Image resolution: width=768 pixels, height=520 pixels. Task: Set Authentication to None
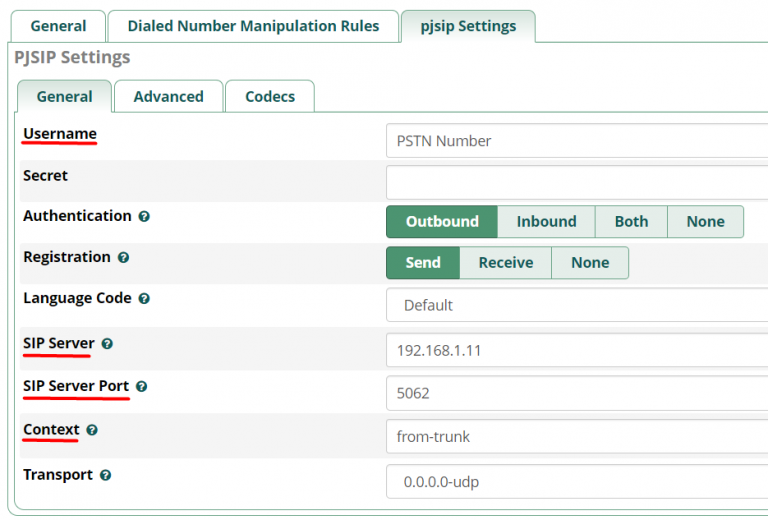pos(705,222)
